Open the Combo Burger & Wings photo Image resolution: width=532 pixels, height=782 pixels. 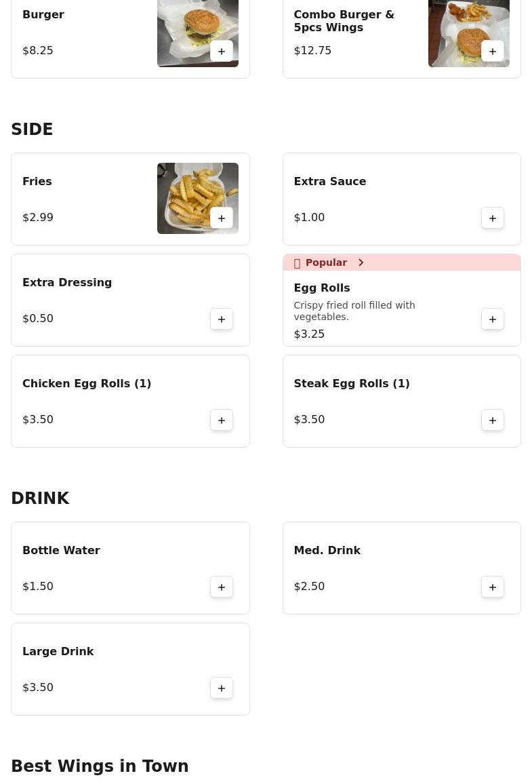pyautogui.click(x=469, y=33)
